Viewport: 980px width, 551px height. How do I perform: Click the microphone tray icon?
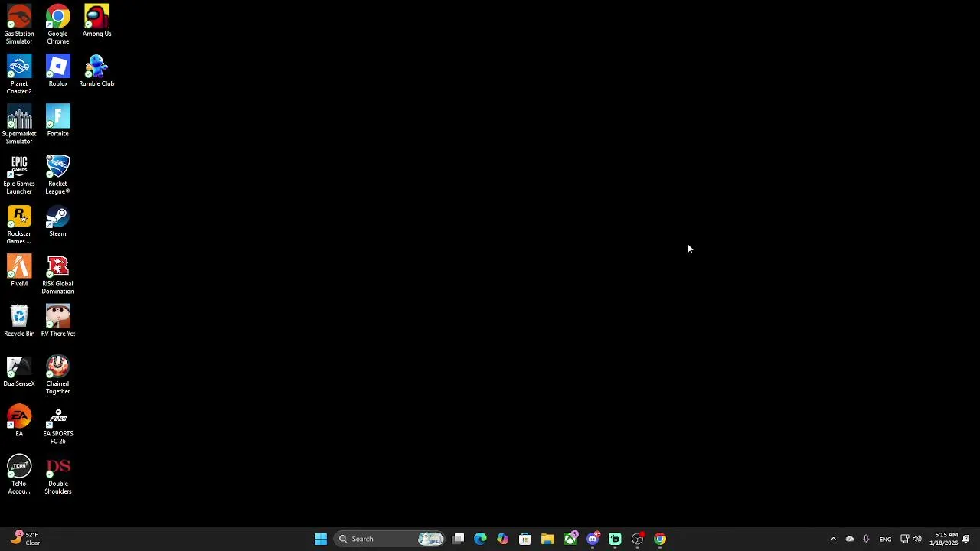pos(866,539)
